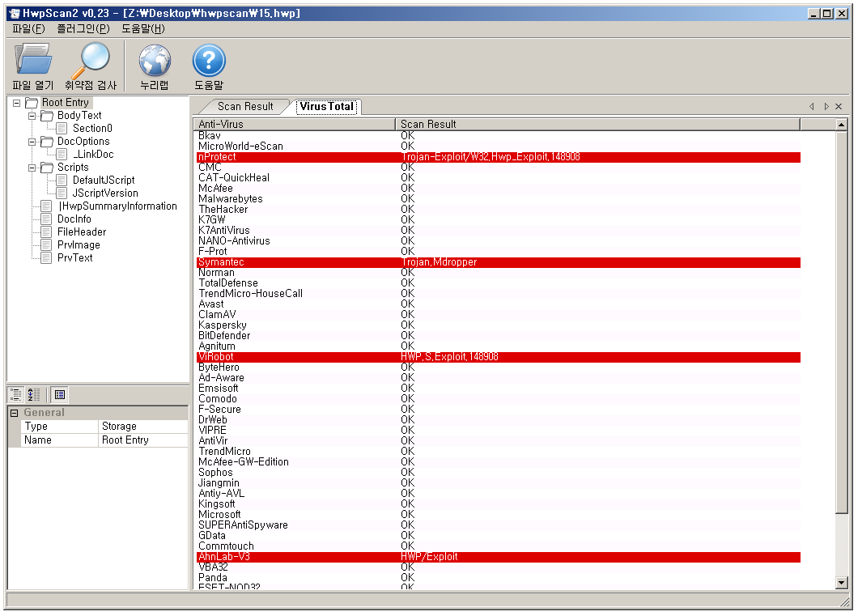
Task: Select the Symantec Trojan.Mdropper result row
Action: tap(498, 262)
